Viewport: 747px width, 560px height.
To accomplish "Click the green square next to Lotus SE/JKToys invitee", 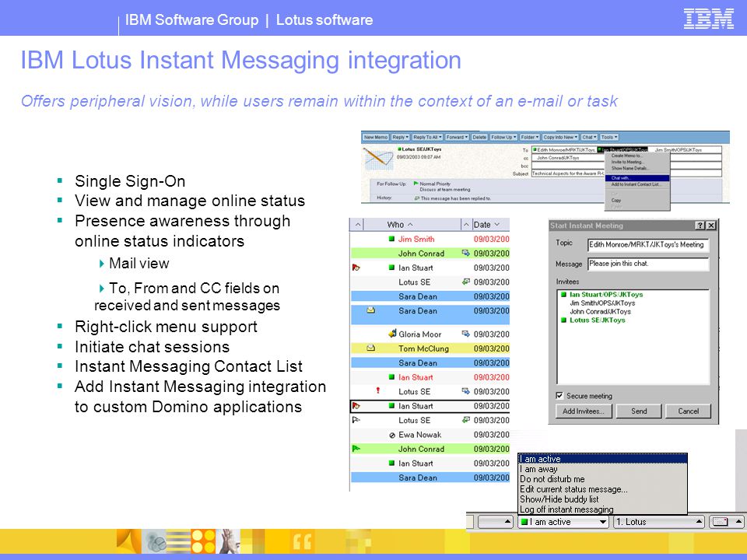I will click(563, 320).
